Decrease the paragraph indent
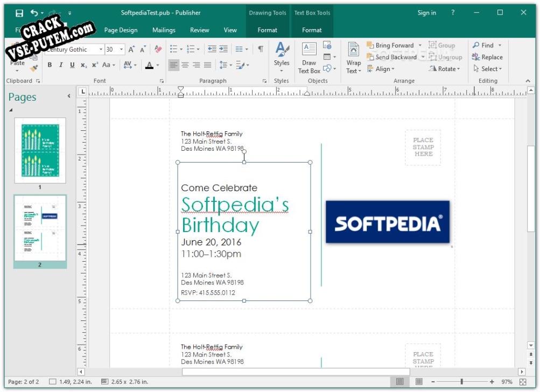Image resolution: width=540 pixels, height=392 pixels. (212, 49)
